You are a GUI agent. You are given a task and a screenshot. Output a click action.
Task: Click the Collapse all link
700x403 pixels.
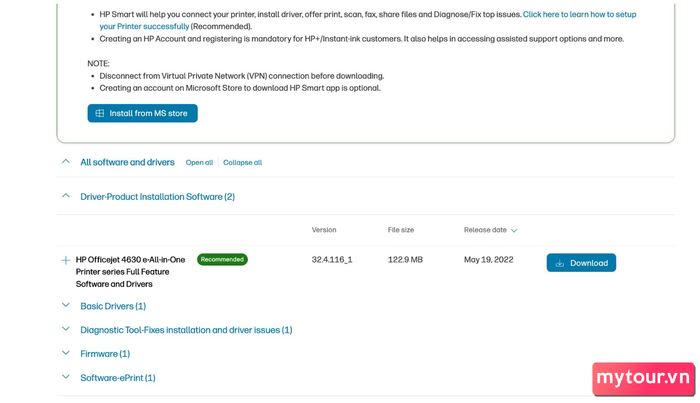click(242, 162)
